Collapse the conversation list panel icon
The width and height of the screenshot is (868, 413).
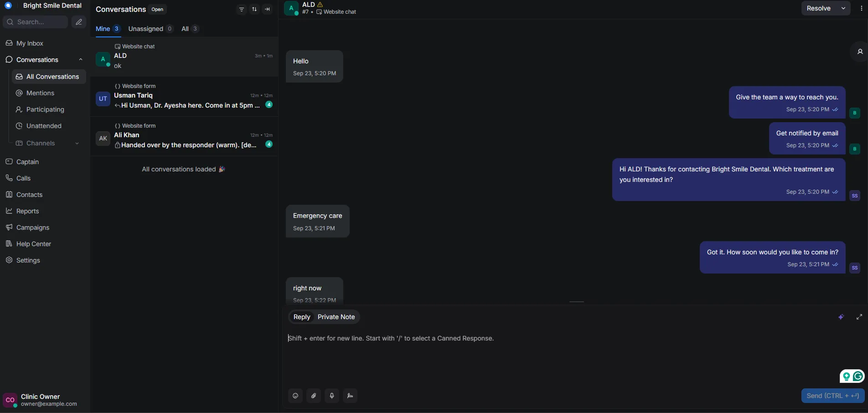pos(267,9)
